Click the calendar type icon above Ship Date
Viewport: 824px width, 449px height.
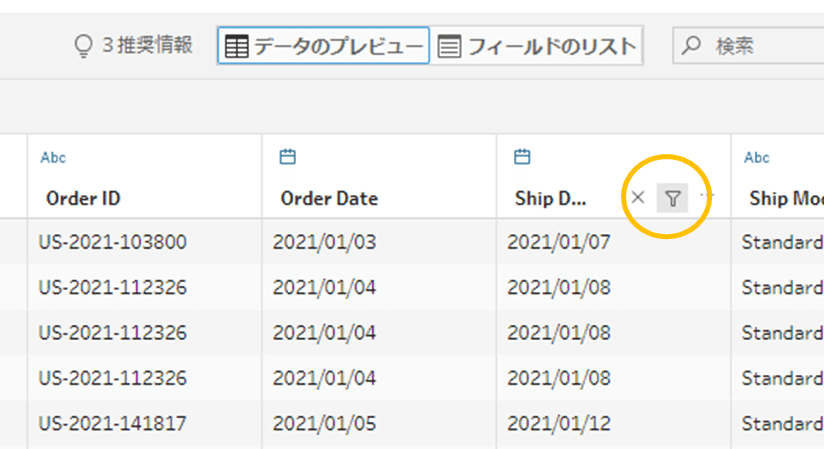click(x=522, y=157)
